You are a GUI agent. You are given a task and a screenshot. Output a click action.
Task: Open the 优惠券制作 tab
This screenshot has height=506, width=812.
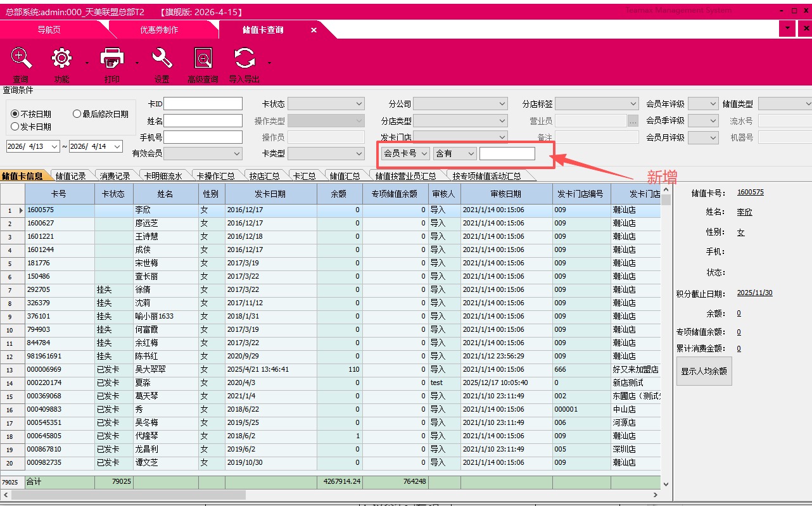pyautogui.click(x=159, y=30)
